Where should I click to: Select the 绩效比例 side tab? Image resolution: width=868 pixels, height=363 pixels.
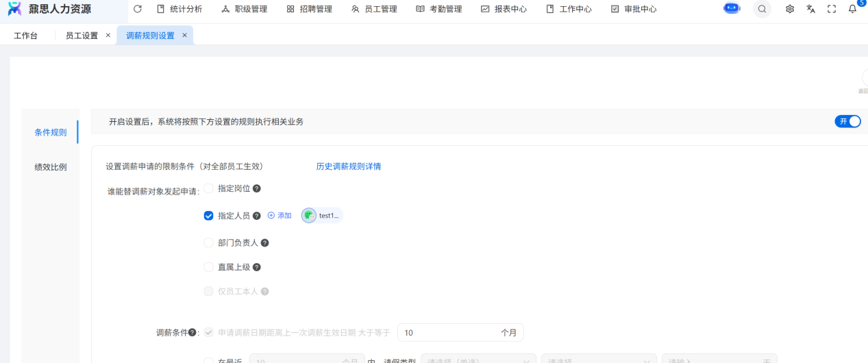click(x=51, y=167)
